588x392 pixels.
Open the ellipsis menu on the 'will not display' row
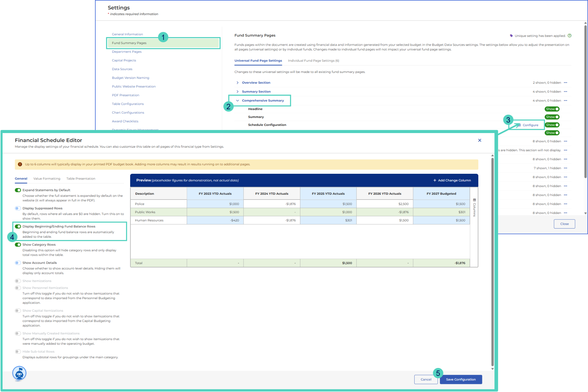(565, 150)
